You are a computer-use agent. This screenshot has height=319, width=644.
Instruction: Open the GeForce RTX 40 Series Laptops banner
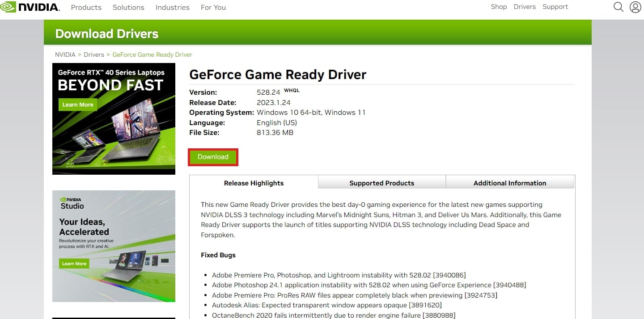click(x=114, y=118)
